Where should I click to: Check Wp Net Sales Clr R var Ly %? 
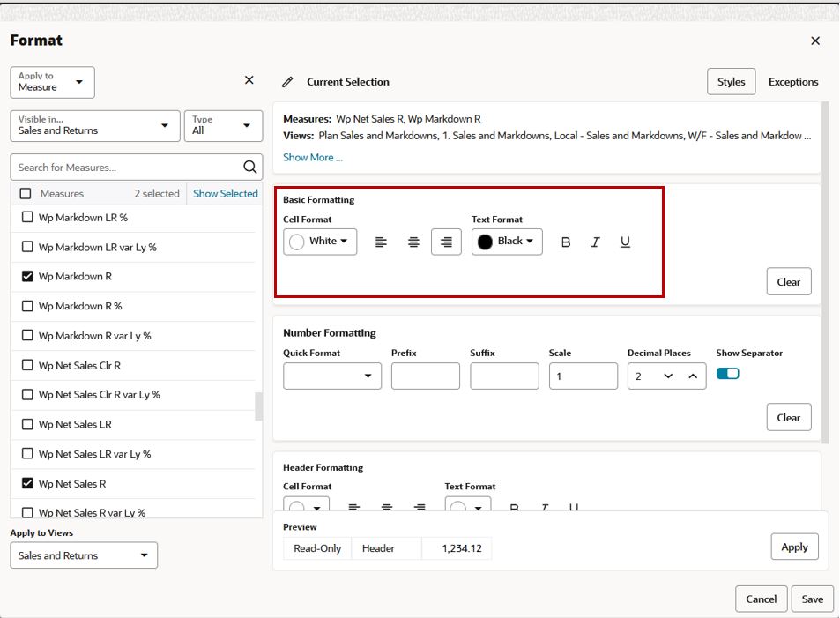[x=26, y=394]
